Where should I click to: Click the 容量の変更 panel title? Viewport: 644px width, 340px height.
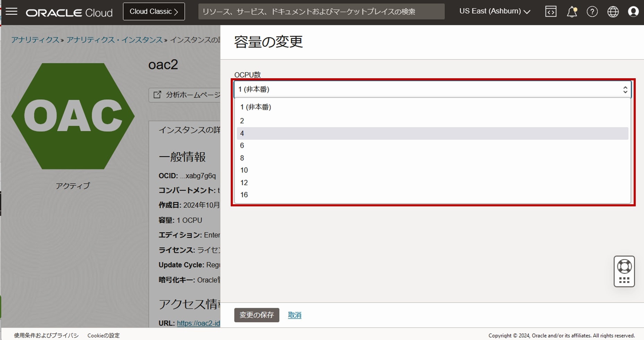point(268,42)
